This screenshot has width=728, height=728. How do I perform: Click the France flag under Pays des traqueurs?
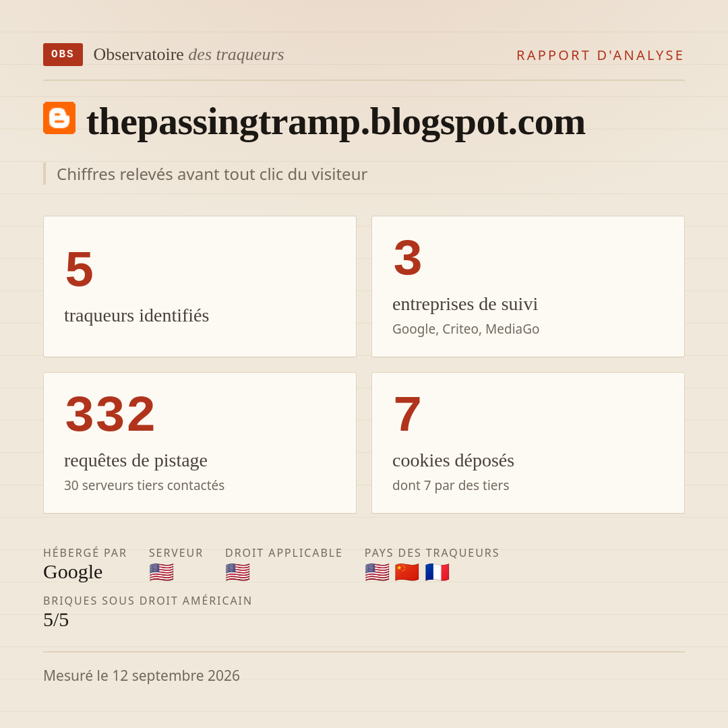tap(437, 572)
